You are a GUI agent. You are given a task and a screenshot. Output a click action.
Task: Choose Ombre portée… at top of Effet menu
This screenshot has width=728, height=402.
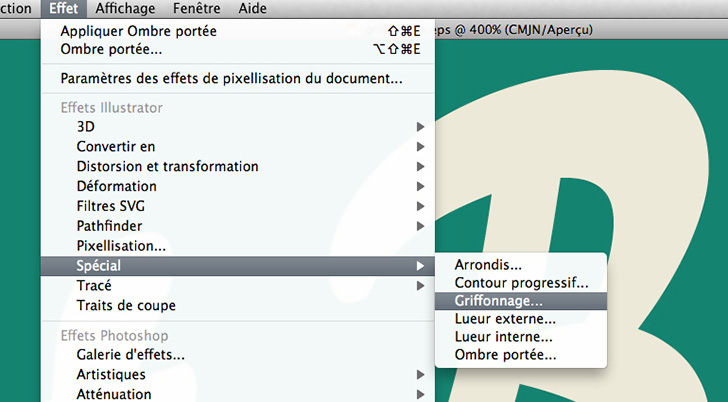point(238,49)
